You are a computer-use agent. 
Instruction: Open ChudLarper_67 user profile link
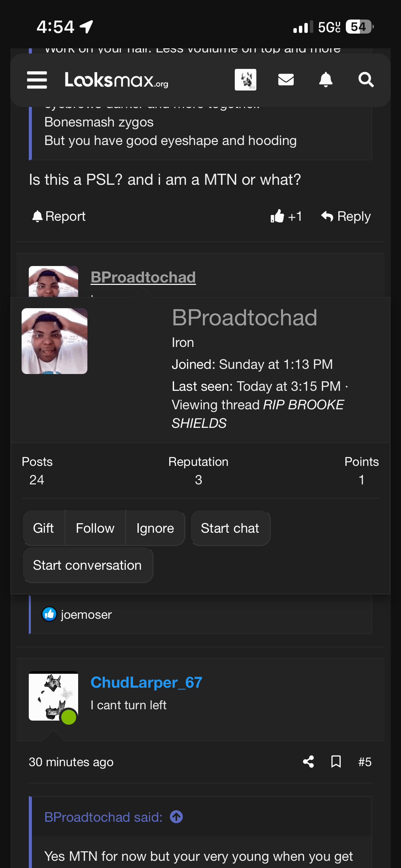click(146, 682)
